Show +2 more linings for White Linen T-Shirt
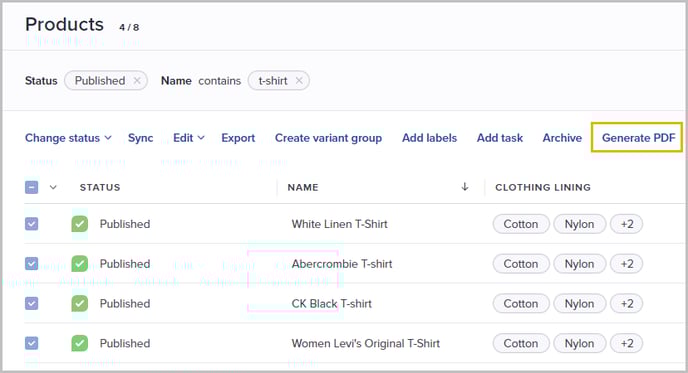The height and width of the screenshot is (373, 688). 627,224
